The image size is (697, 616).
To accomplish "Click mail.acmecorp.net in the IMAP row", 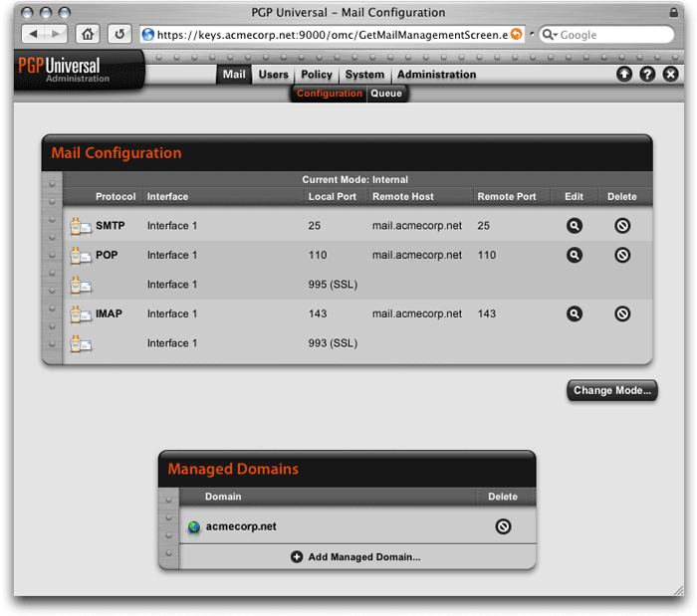I will 417,313.
